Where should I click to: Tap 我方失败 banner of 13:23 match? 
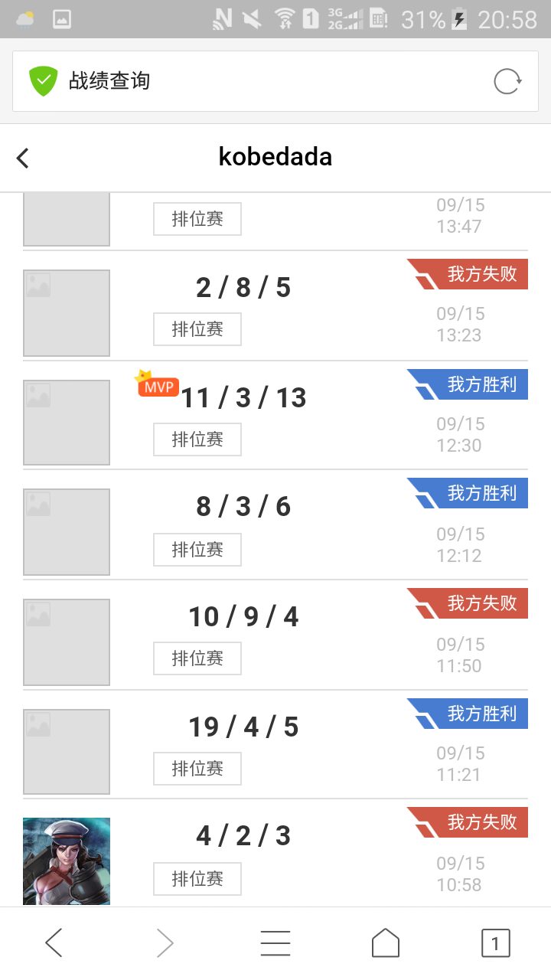pyautogui.click(x=468, y=274)
